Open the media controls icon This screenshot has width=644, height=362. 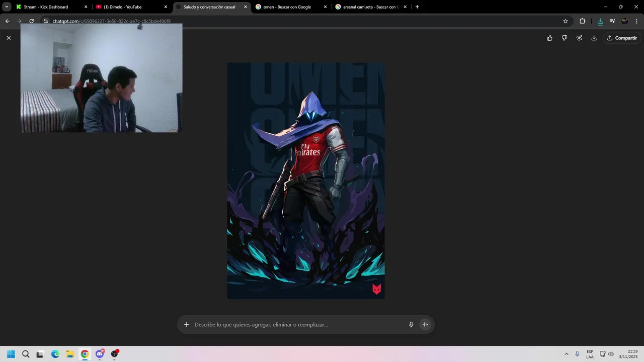coord(612,21)
